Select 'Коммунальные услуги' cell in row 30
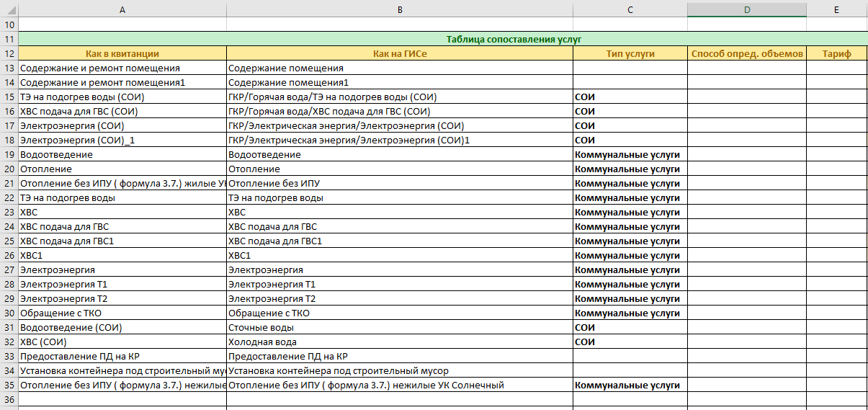The image size is (868, 410). pyautogui.click(x=630, y=313)
